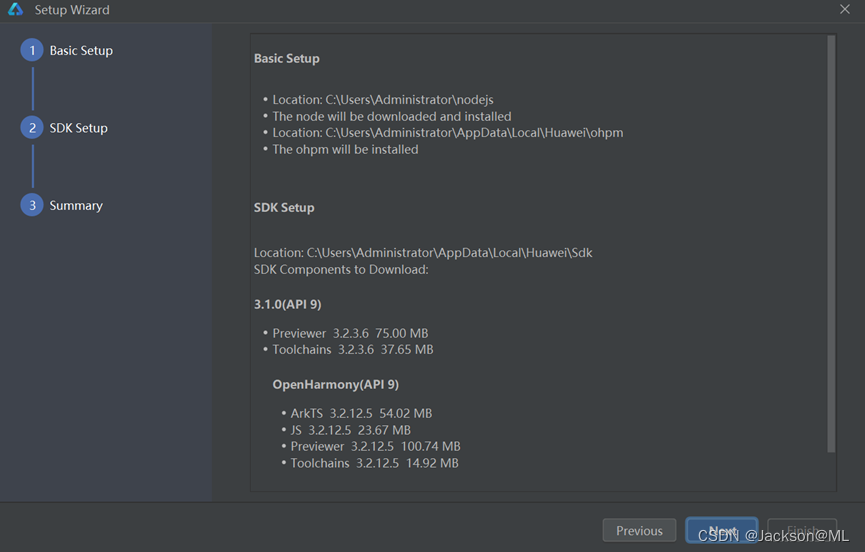Open the Summary step

(x=76, y=206)
